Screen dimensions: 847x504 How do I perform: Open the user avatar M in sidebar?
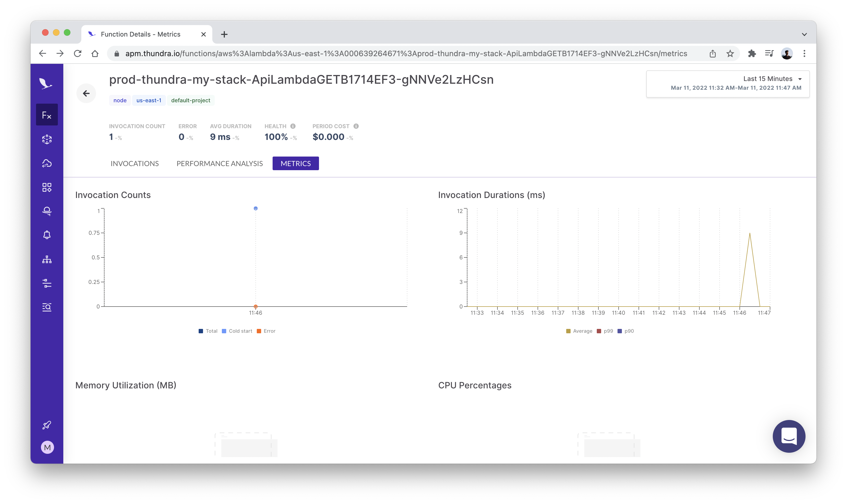click(x=47, y=447)
